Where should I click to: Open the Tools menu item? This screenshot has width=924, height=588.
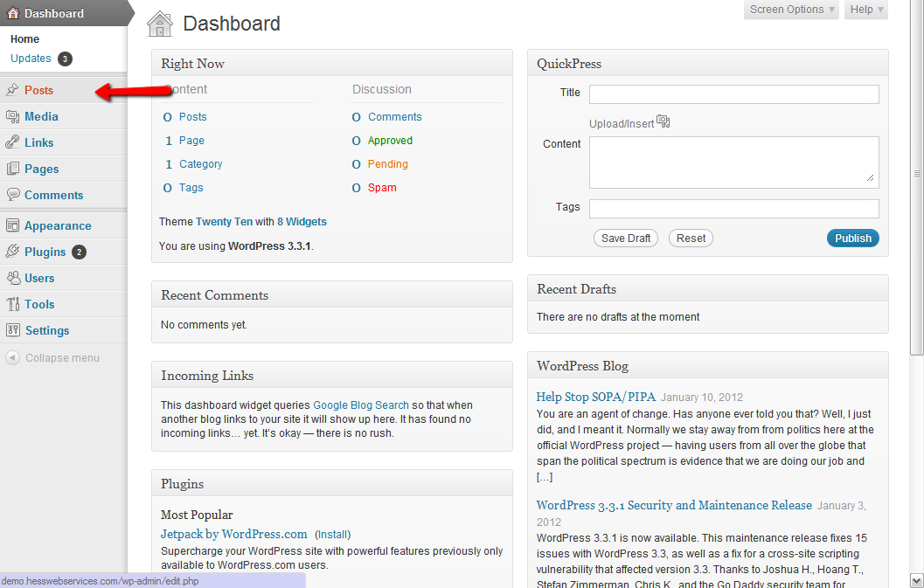pos(39,304)
